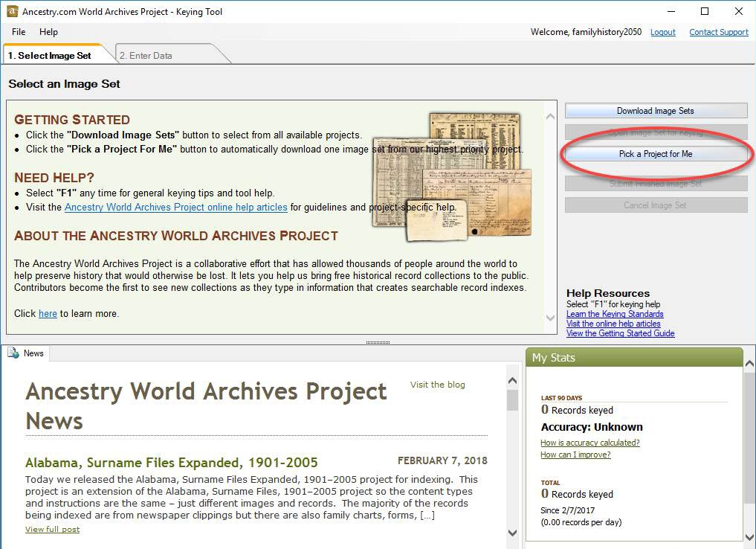Click the News tab page icon
This screenshot has width=756, height=549.
13,353
